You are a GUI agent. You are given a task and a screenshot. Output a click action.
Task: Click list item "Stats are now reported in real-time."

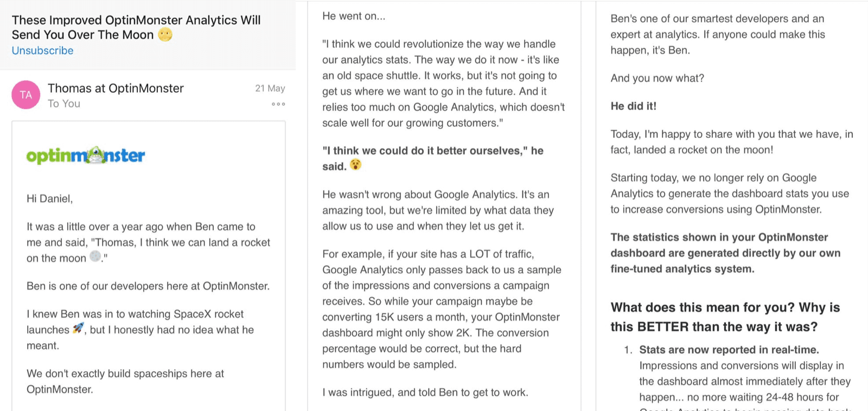coord(729,350)
